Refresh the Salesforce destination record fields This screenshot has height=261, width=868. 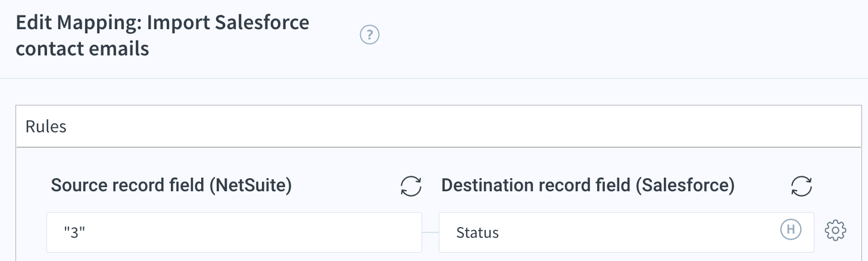coord(801,186)
